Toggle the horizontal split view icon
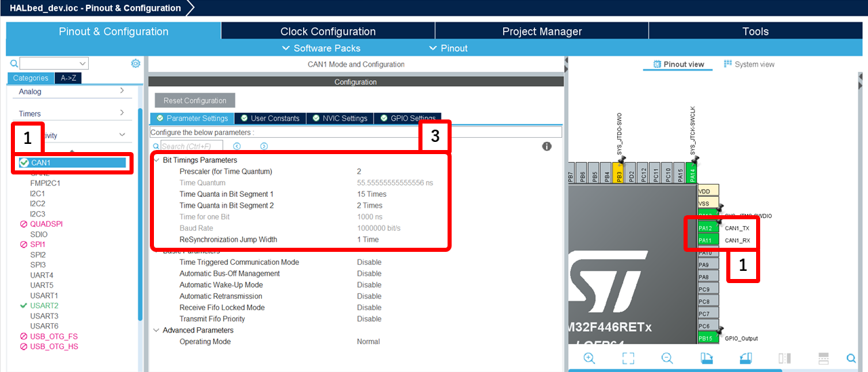 (824, 358)
